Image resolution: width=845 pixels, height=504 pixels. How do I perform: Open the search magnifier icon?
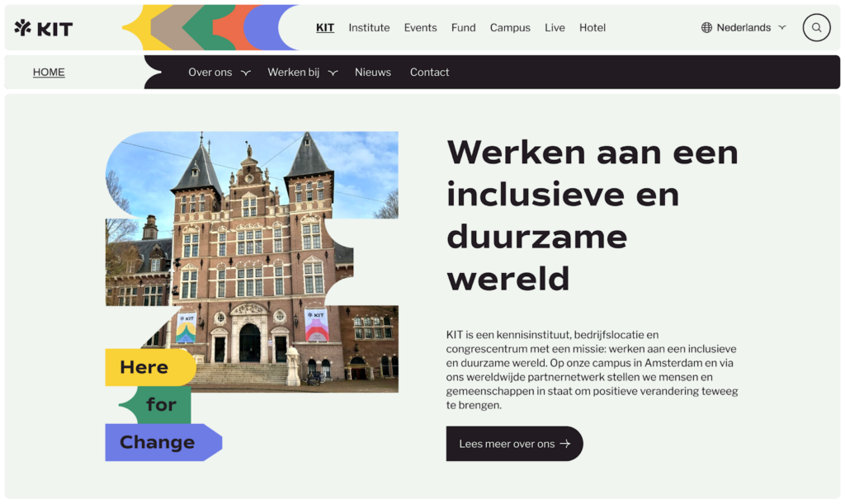coord(816,27)
